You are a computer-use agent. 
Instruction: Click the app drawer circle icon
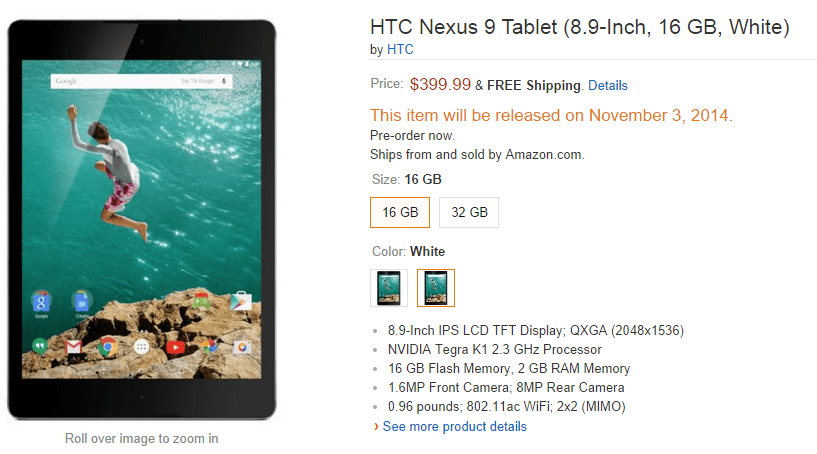(141, 347)
